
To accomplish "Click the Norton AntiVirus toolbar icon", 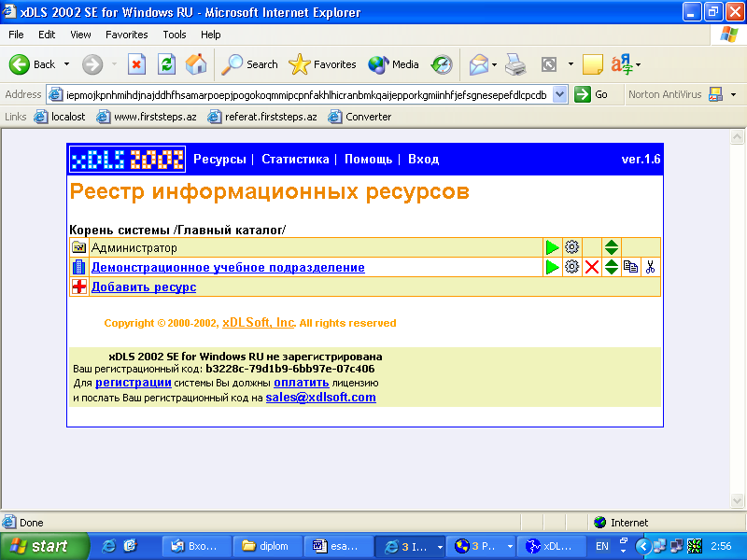I will coord(715,94).
